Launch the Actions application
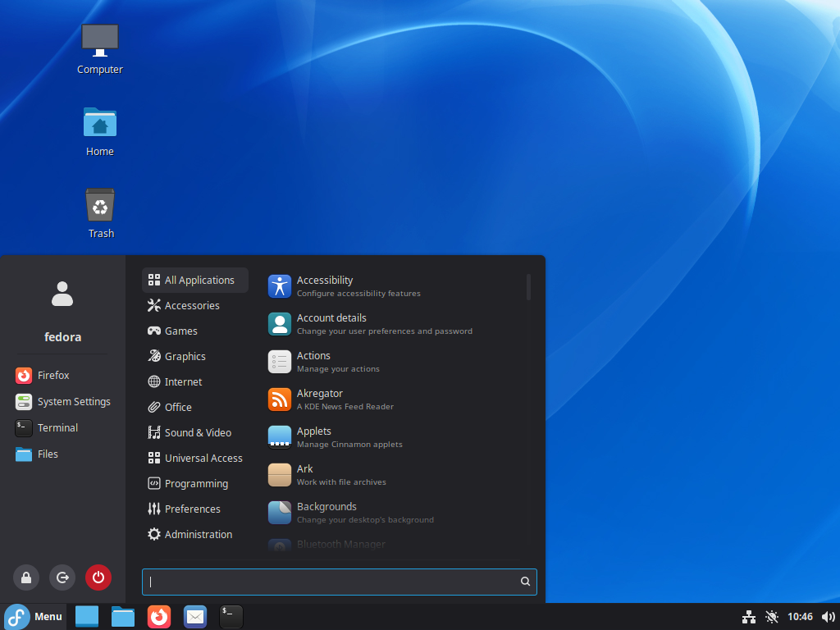The width and height of the screenshot is (840, 630). [x=394, y=362]
